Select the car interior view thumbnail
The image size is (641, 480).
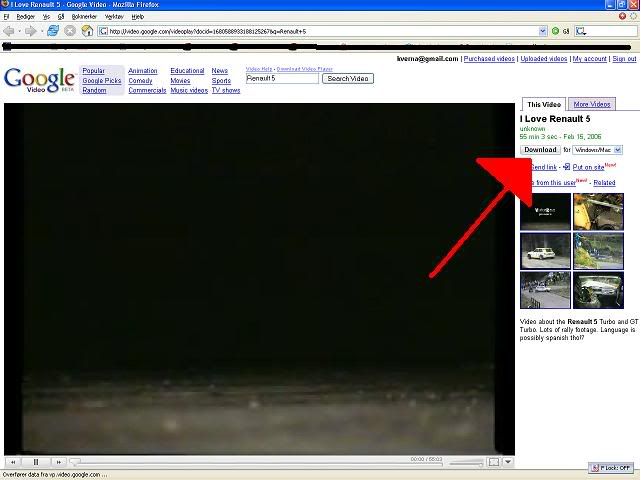coord(598,290)
